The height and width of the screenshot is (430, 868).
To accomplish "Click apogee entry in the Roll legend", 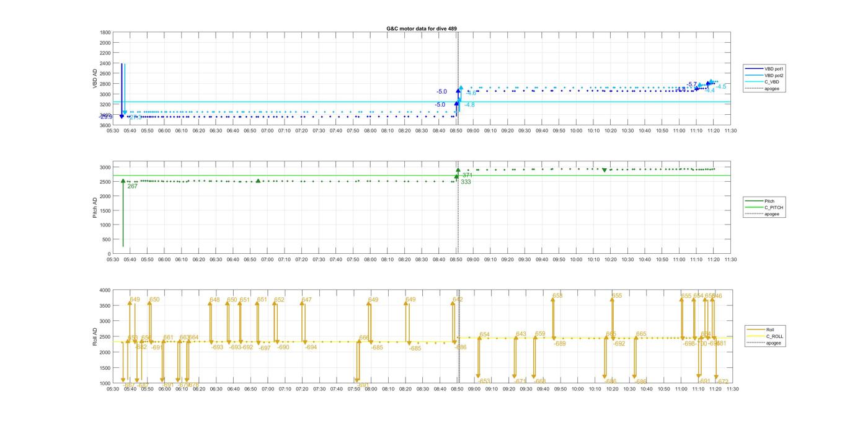I will coord(763,343).
